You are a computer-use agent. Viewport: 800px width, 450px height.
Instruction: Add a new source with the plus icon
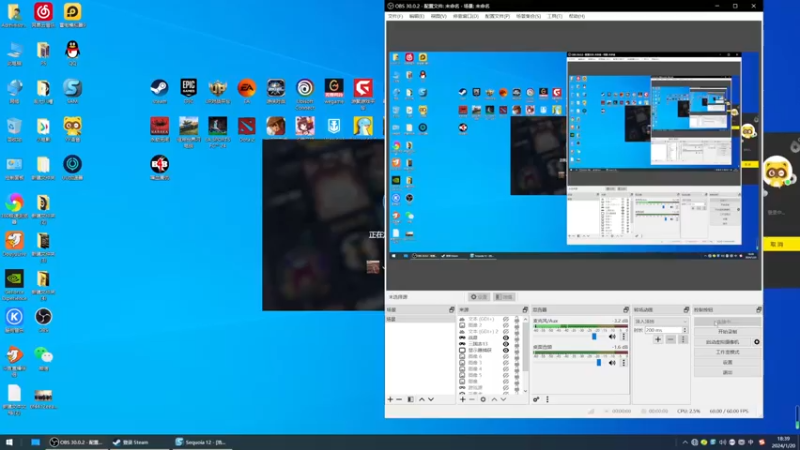462,399
